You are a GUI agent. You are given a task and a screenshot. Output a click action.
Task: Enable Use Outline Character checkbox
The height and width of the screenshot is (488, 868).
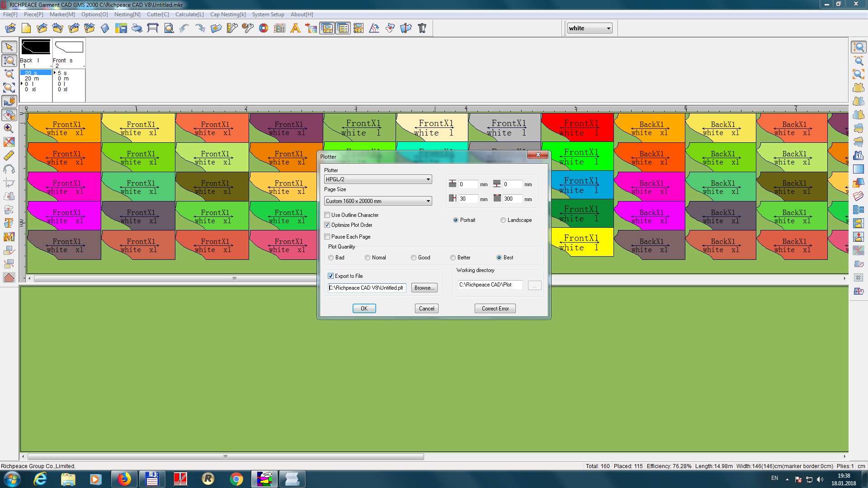pos(327,215)
